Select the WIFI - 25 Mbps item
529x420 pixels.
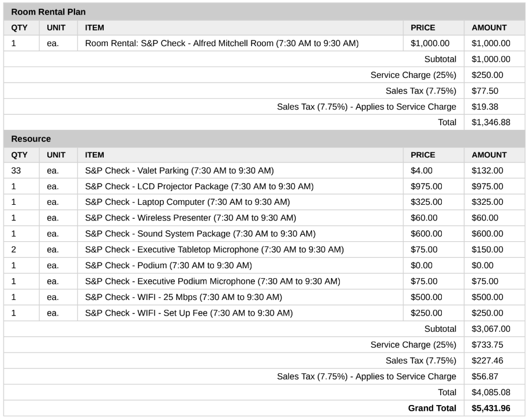[183, 297]
